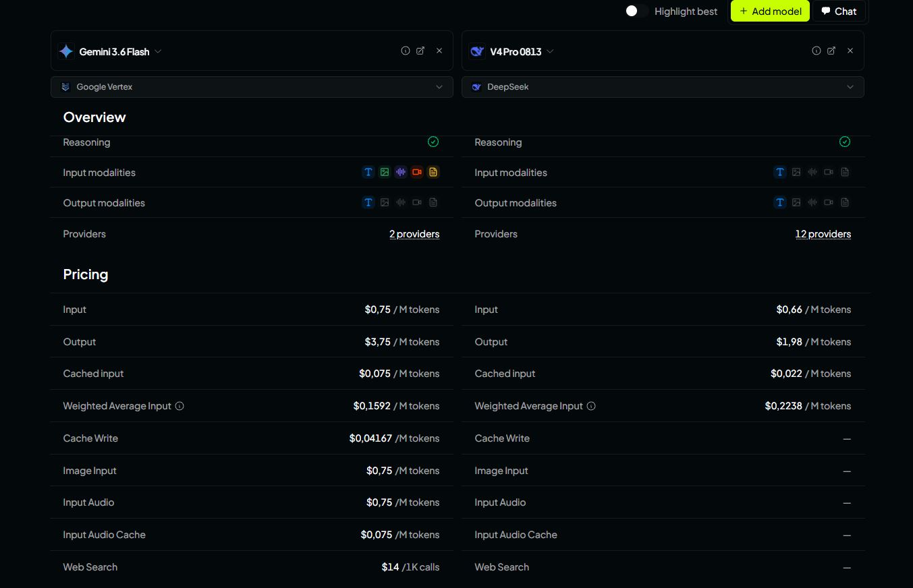
Task: Show V4 Pro's Weighted Average Input info tooltip
Action: (591, 406)
